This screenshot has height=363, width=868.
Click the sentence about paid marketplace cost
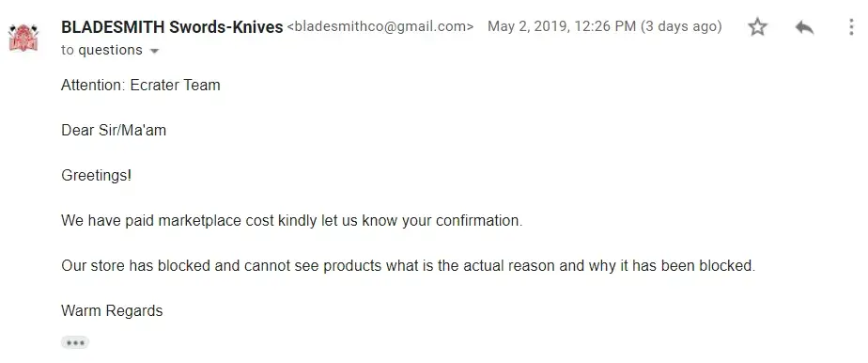point(292,221)
